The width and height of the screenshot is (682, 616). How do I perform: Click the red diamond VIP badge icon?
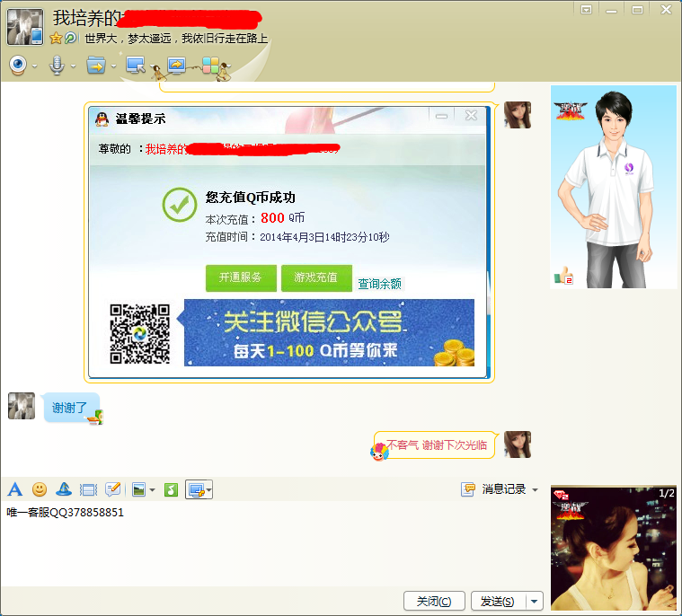click(x=561, y=495)
